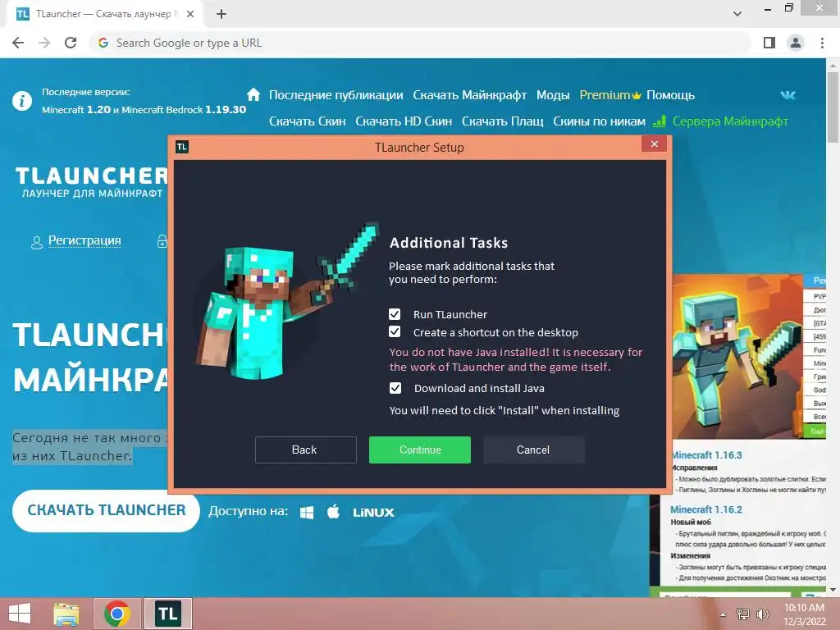Open the Windows Start button

[x=19, y=614]
